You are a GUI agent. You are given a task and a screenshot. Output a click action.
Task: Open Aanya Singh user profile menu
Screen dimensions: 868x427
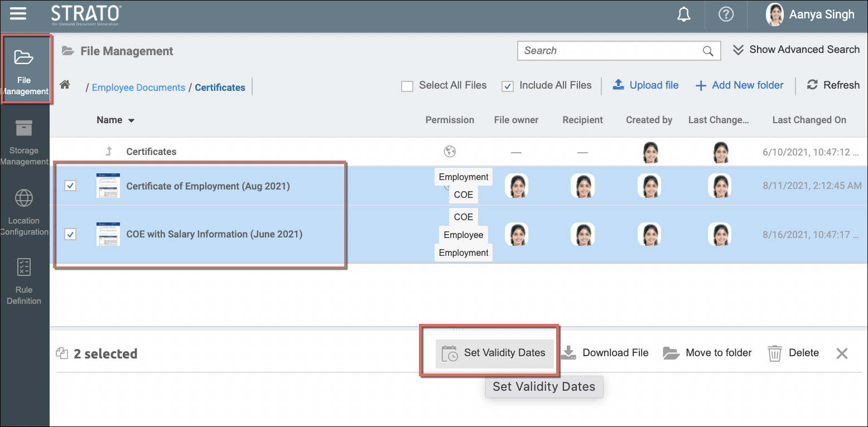810,15
